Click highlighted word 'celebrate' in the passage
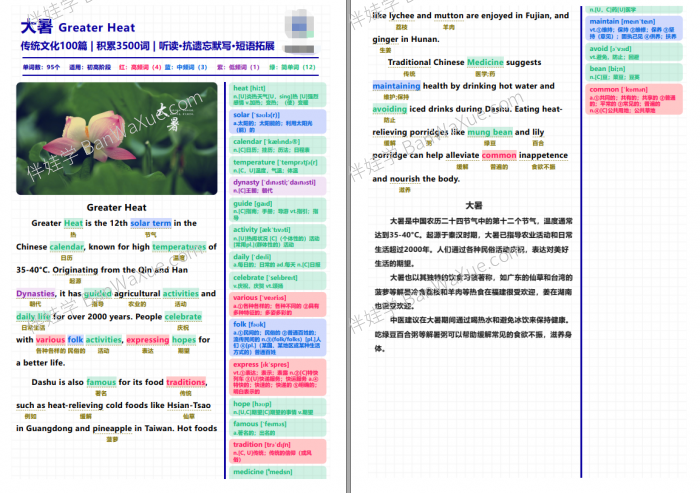This screenshot has height=493, width=700. click(x=183, y=317)
